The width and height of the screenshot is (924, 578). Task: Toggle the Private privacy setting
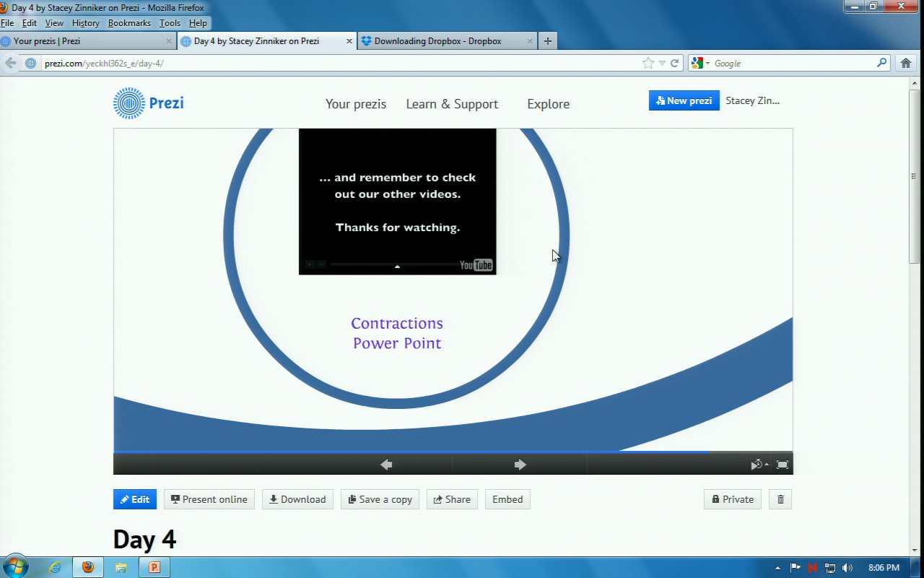(732, 499)
